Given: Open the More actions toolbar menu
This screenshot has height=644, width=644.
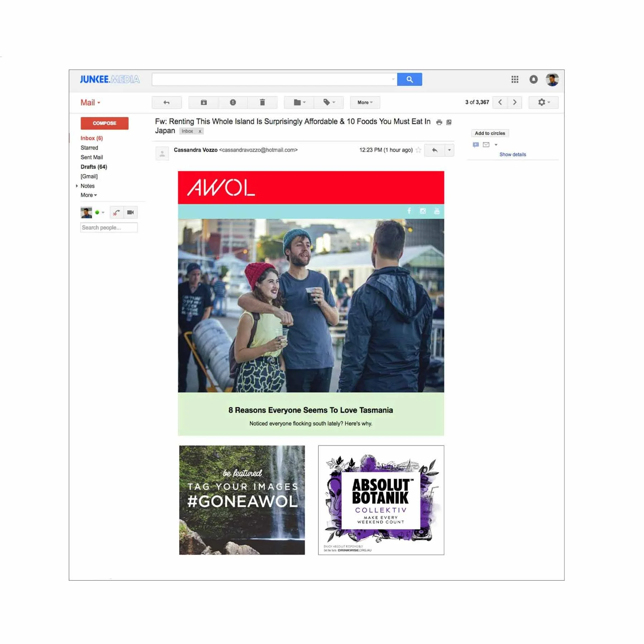Looking at the screenshot, I should tap(365, 102).
